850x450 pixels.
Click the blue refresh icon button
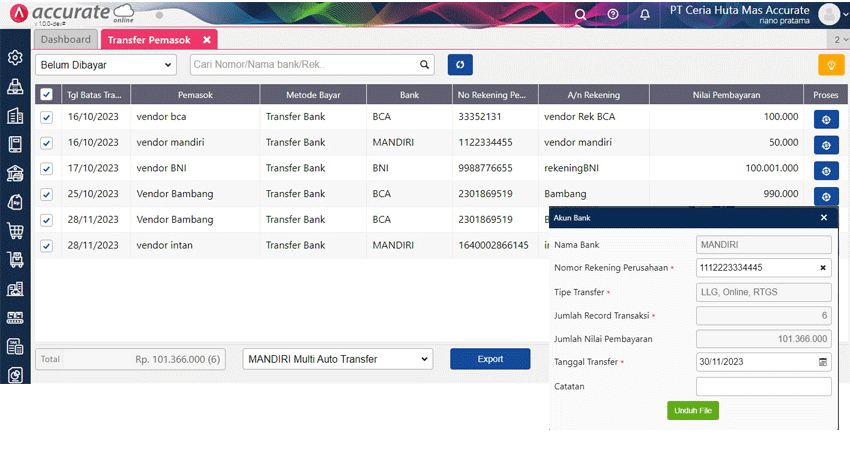point(460,65)
